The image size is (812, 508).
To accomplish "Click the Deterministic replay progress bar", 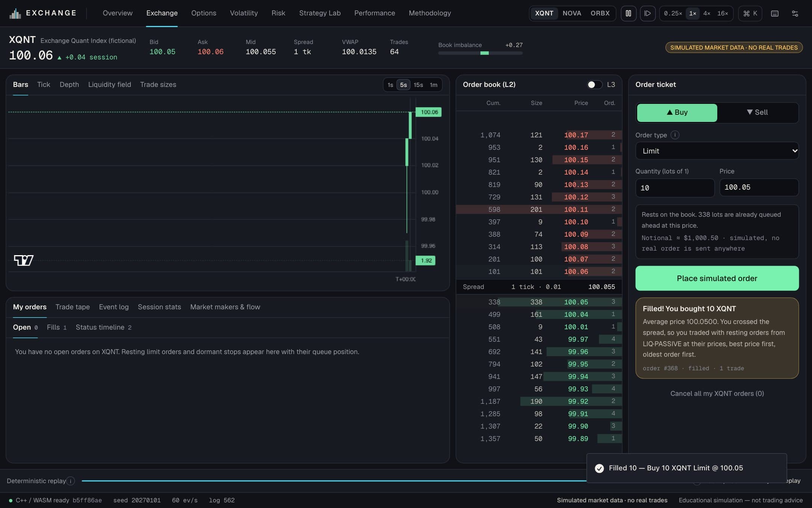I will point(334,481).
